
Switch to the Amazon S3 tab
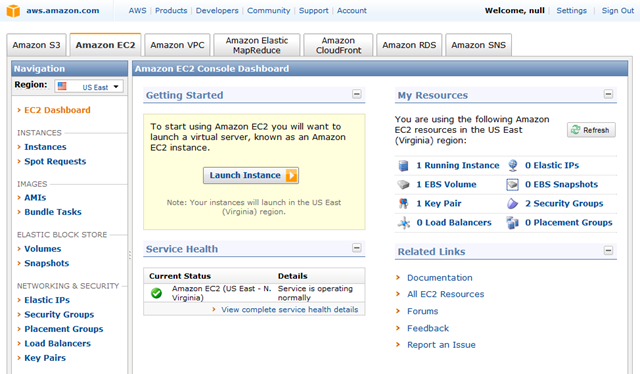[36, 45]
